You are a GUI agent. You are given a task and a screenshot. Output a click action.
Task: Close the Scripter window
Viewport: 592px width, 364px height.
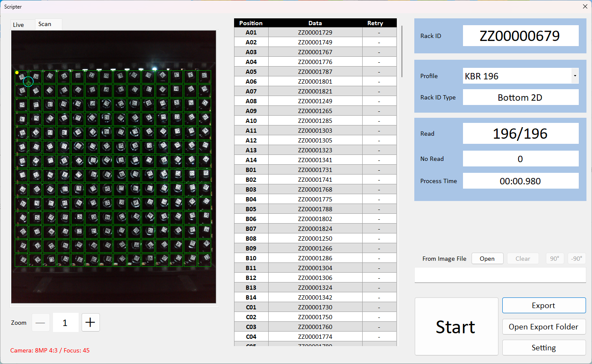[x=585, y=6]
